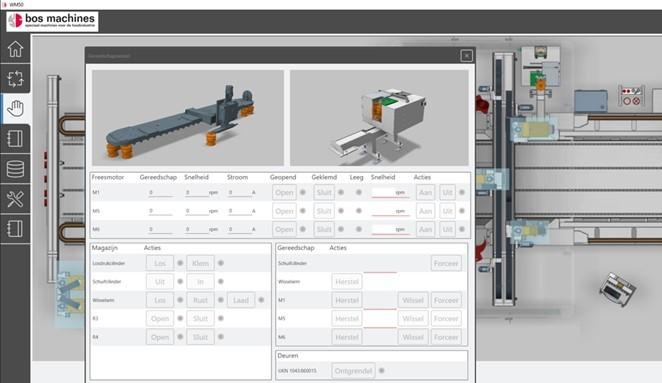Image resolution: width=662 pixels, height=383 pixels.
Task: Click Rust for the Wisselarm
Action: (201, 300)
